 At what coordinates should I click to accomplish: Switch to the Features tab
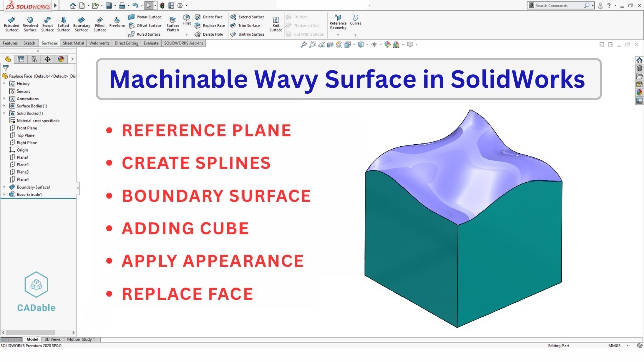10,43
